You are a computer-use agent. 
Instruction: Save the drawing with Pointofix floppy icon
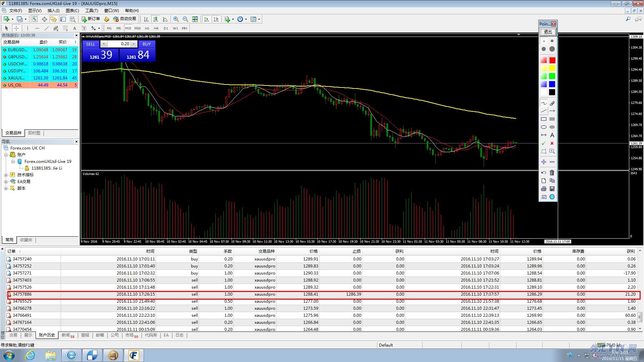coord(552,189)
